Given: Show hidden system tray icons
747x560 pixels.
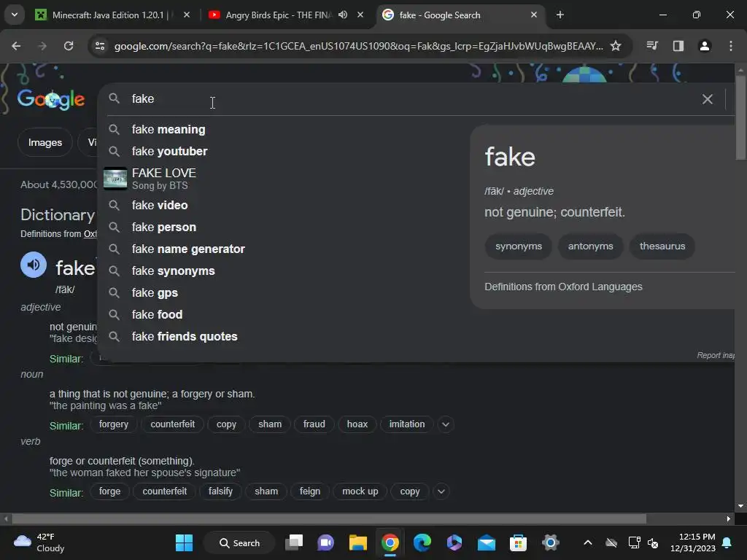Looking at the screenshot, I should 588,542.
